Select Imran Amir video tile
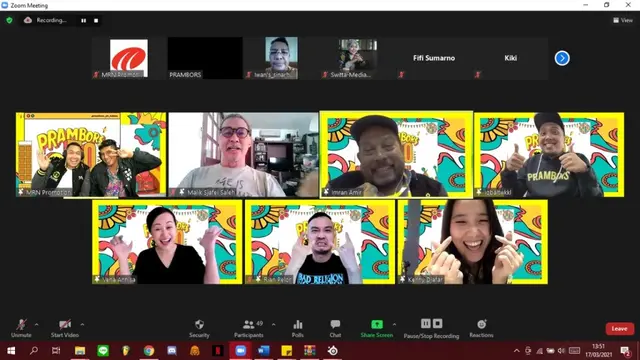This screenshot has width=640, height=360. [x=396, y=155]
